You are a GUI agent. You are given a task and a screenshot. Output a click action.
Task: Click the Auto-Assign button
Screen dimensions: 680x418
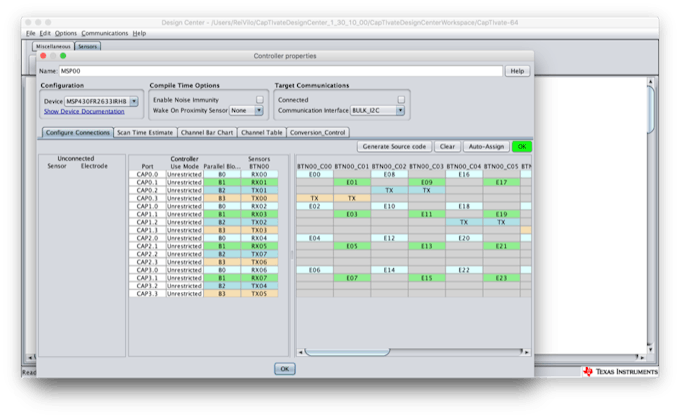[x=486, y=147]
